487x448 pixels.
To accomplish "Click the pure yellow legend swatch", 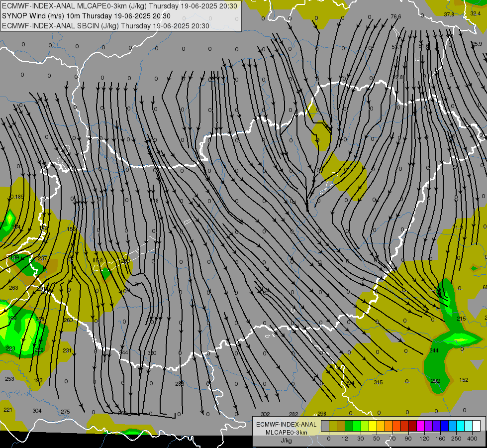I will (373, 426).
